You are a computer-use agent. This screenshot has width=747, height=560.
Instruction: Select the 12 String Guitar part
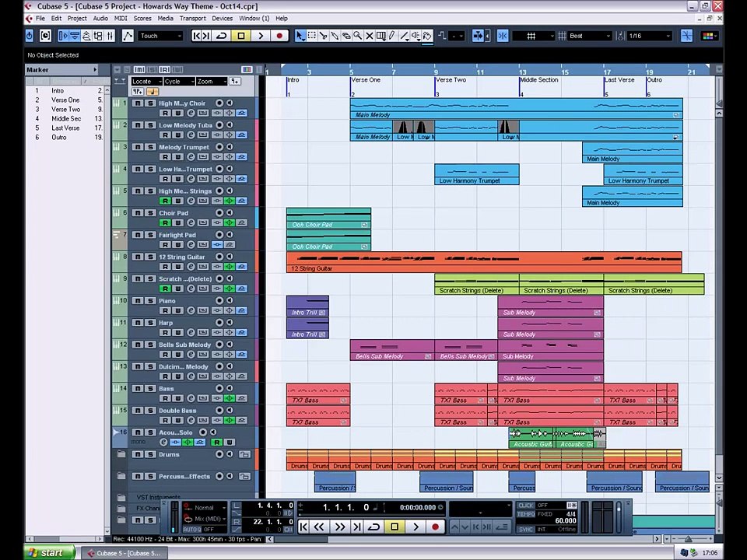[483, 262]
